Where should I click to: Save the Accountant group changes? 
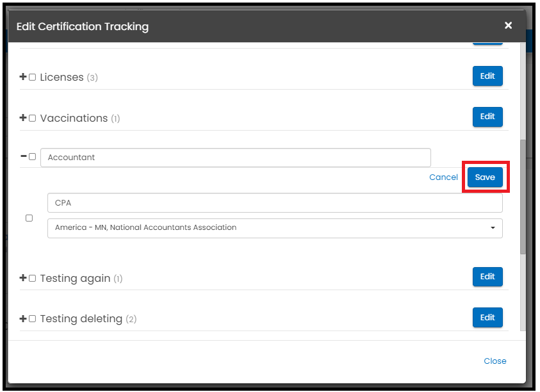485,177
